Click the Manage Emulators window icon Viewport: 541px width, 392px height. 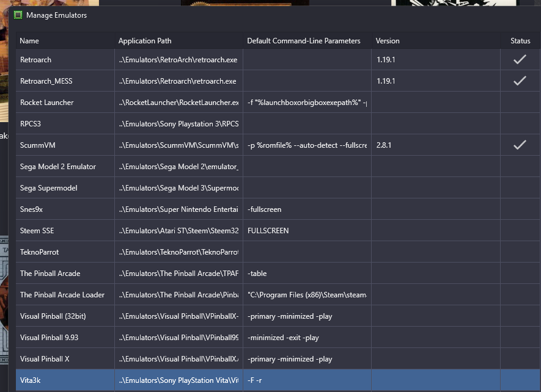[x=18, y=15]
